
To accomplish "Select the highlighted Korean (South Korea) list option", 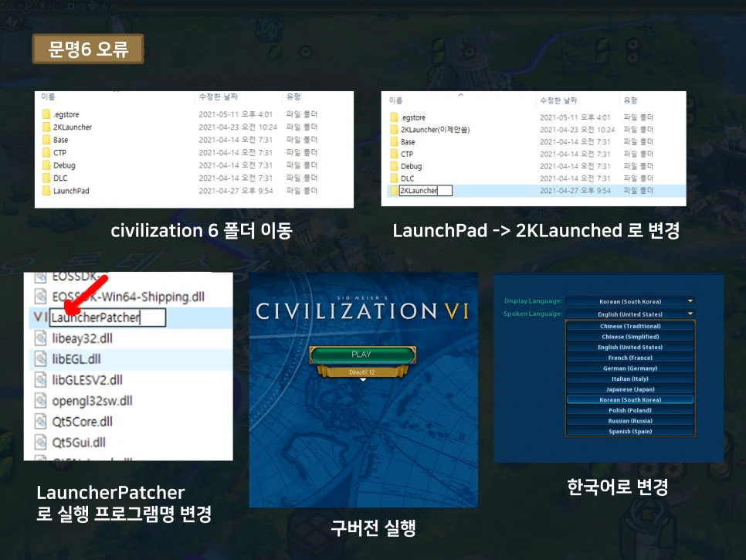I will [630, 399].
